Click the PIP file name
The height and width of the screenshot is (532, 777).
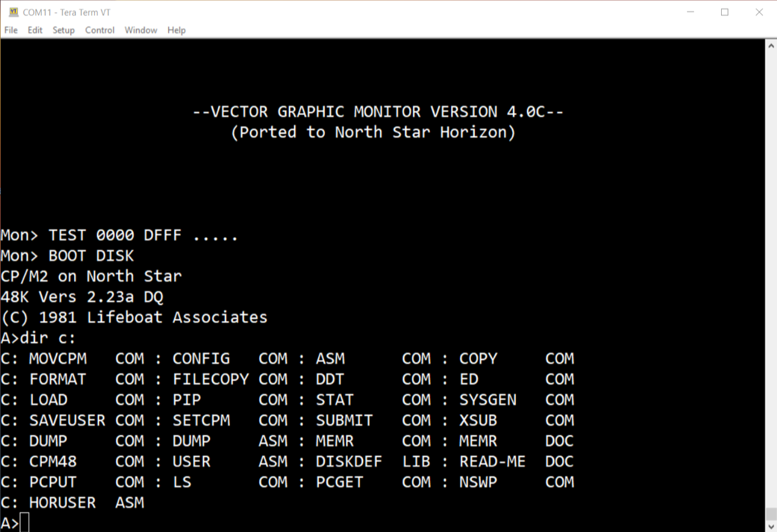tap(186, 400)
